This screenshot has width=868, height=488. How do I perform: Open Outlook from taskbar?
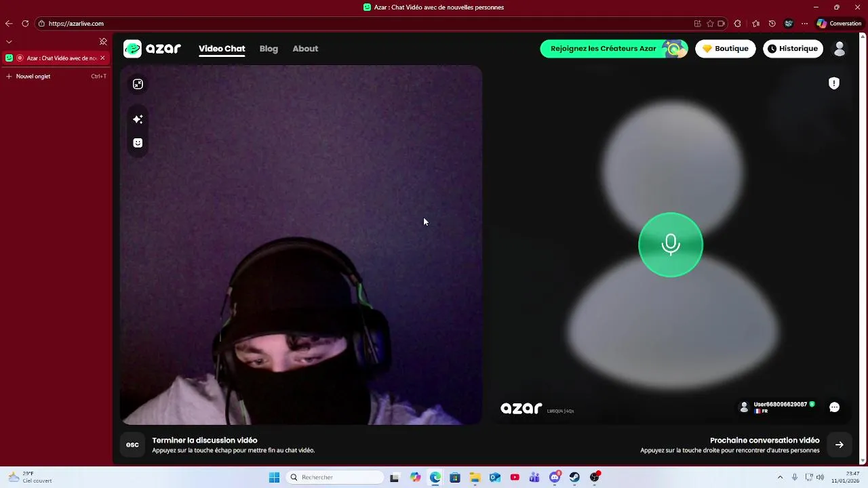[495, 478]
